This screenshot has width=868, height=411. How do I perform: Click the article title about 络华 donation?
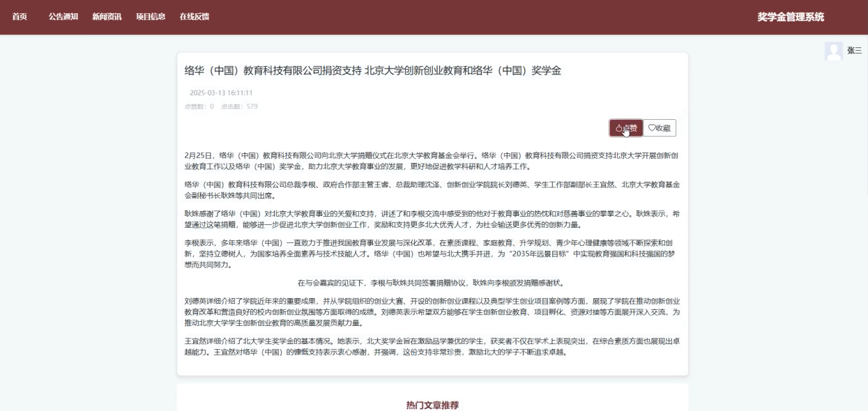[372, 70]
